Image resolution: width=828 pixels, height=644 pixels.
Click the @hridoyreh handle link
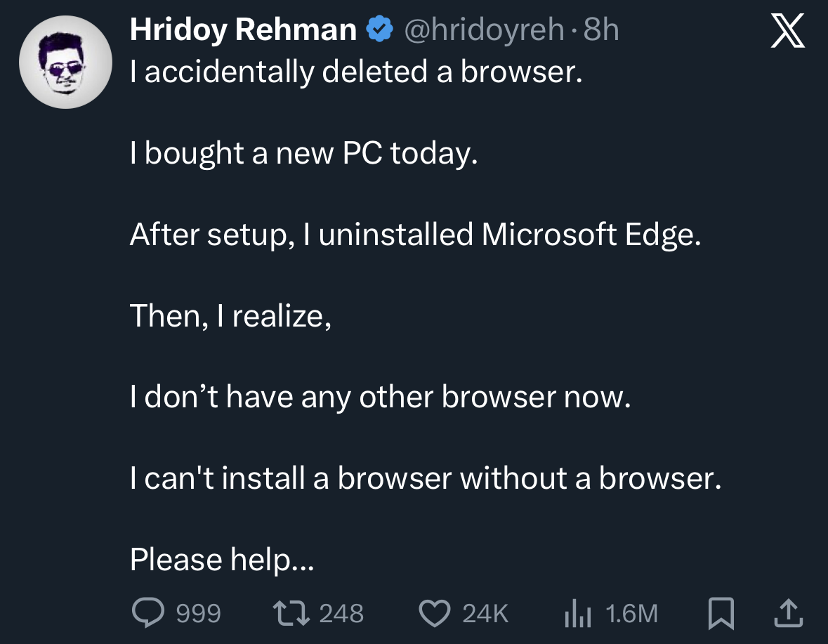click(485, 29)
